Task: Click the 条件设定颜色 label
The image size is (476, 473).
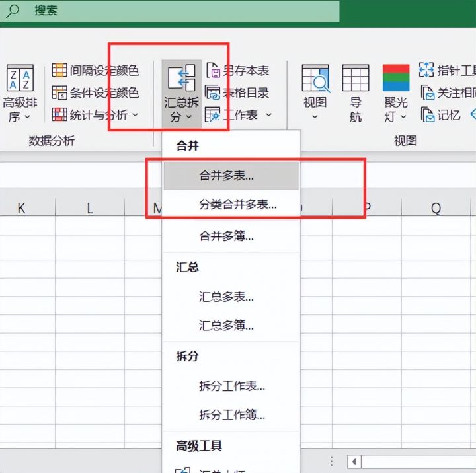Action: 104,92
